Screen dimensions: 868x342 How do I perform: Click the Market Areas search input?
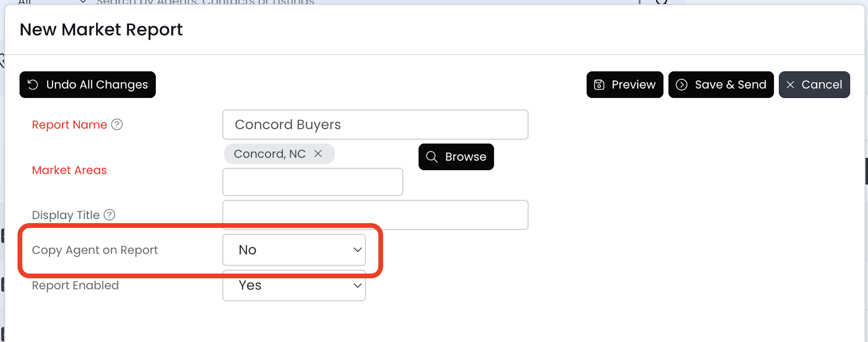(312, 182)
